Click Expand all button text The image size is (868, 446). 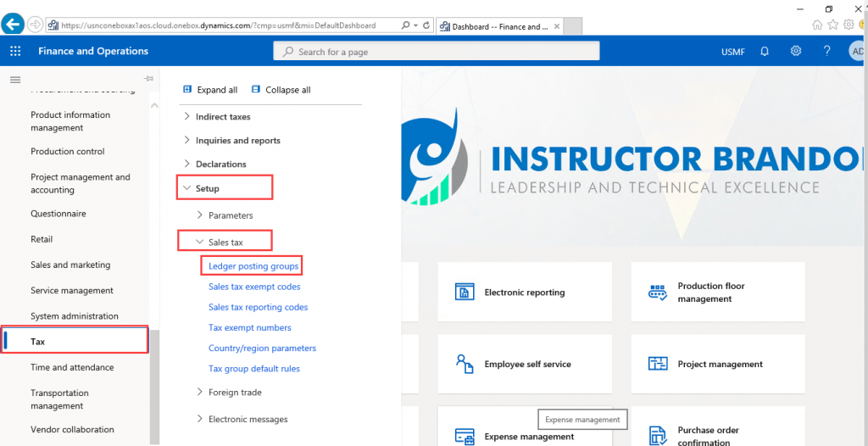coord(217,90)
